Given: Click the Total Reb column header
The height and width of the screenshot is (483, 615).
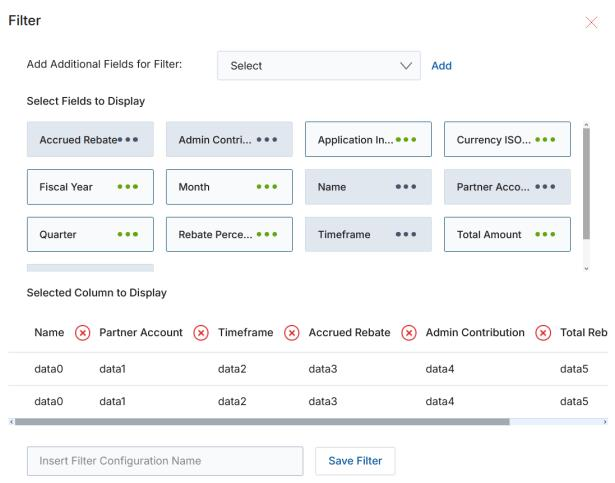Looking at the screenshot, I should [x=584, y=333].
